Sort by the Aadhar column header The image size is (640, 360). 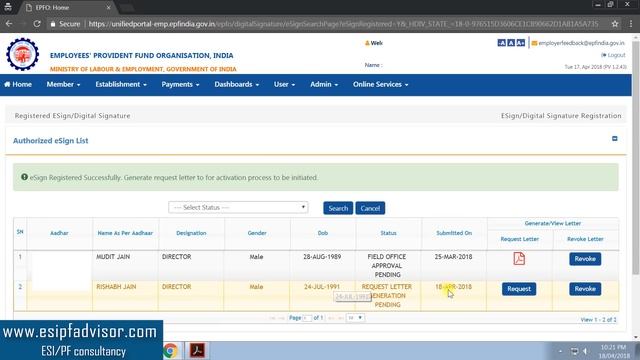[59, 233]
